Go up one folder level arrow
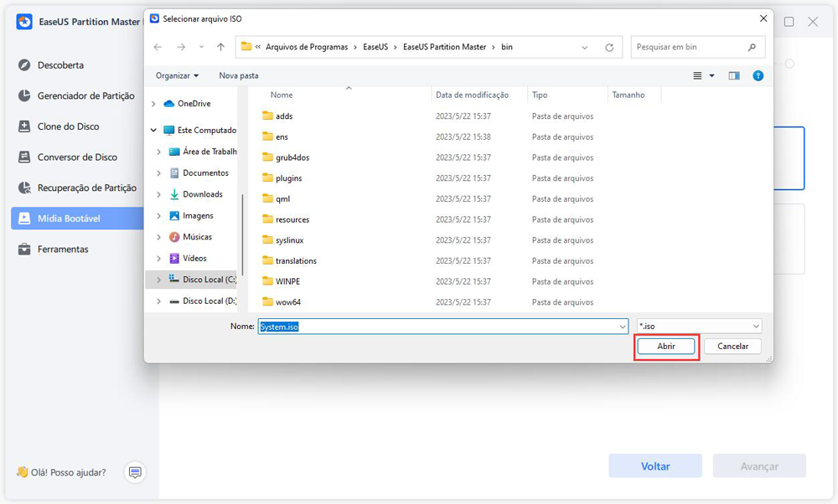The height and width of the screenshot is (504, 838). coord(220,47)
